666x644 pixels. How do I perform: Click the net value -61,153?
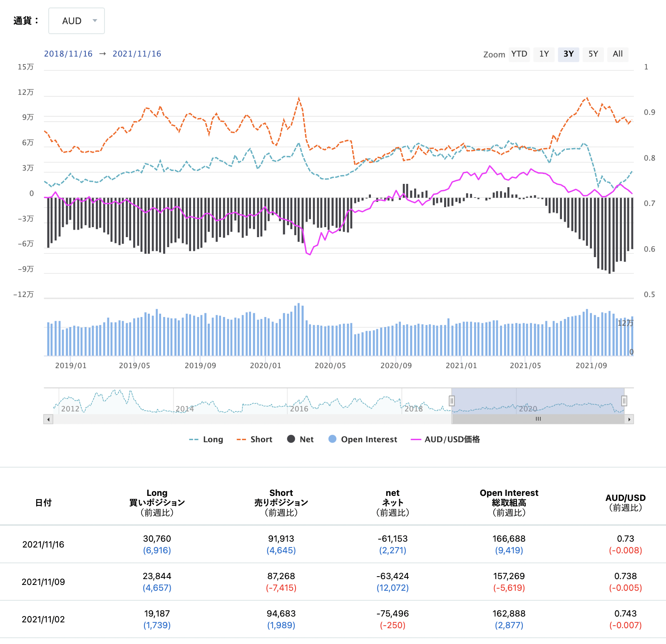pos(393,539)
